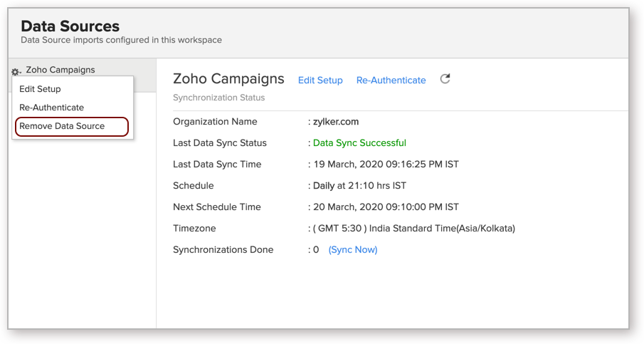Image resolution: width=644 pixels, height=344 pixels.
Task: Choose Edit Setup from the dropdown menu
Action: coord(40,89)
